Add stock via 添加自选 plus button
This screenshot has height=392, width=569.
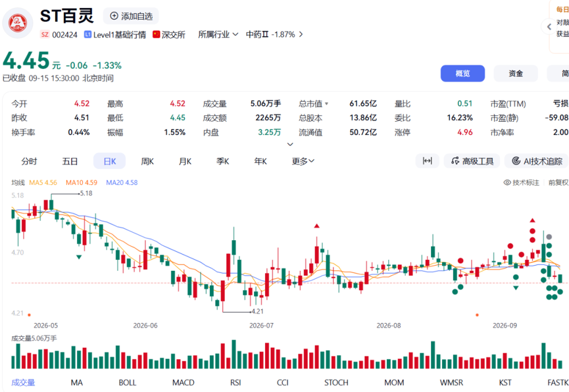132,16
